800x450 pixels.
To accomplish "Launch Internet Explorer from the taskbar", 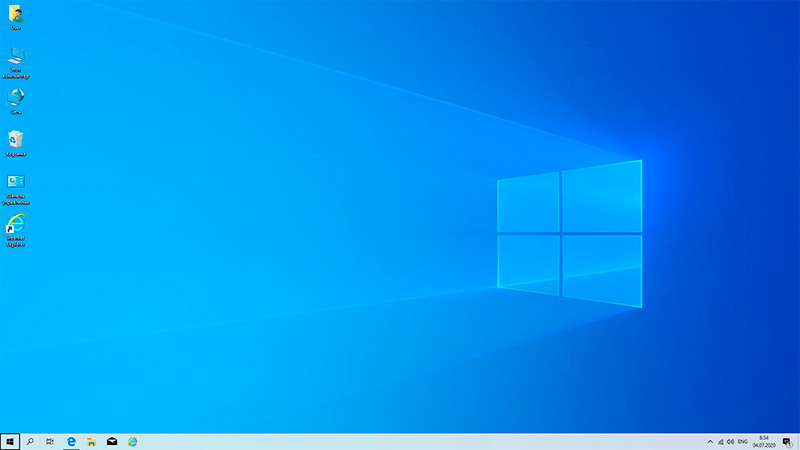I will pos(132,441).
